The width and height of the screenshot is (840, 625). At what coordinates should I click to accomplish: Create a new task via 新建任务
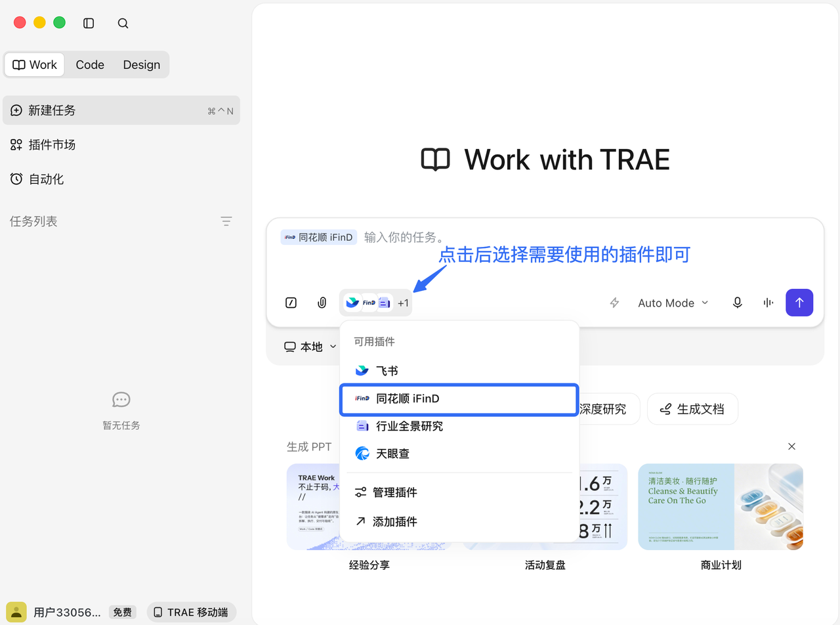pos(121,110)
